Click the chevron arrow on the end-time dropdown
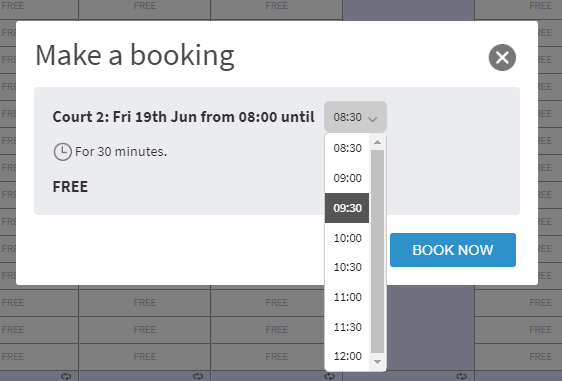Viewport: 562px width, 381px height. pos(373,119)
